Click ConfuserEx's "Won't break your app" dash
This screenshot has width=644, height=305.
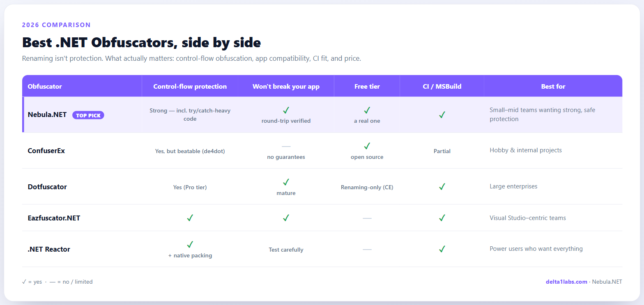pos(286,146)
